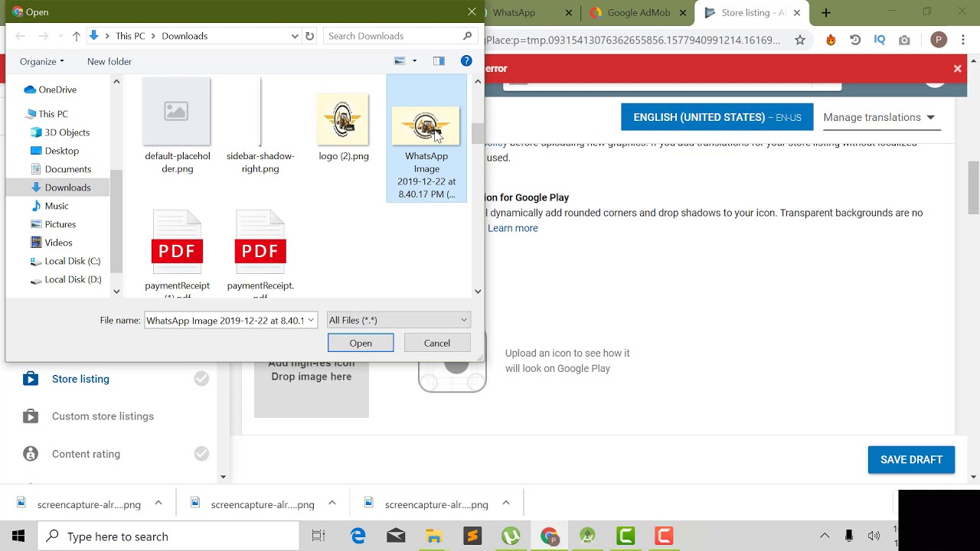Select Local Disk (C:) in sidebar

[65, 261]
